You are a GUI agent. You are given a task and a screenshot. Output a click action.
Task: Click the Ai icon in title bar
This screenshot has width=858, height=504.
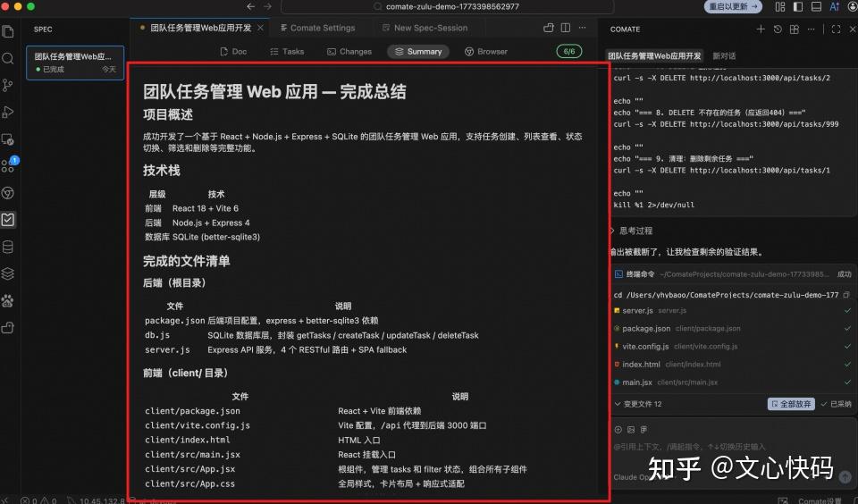(835, 6)
